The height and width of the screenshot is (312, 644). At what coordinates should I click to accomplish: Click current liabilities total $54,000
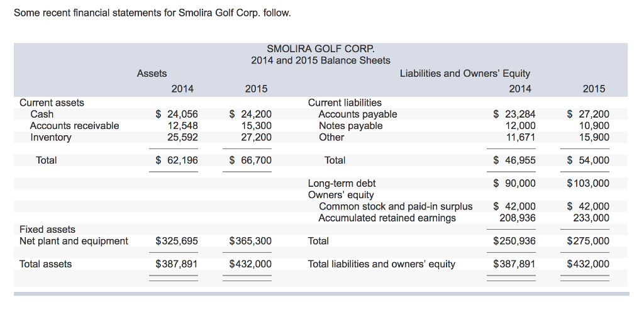[x=588, y=160]
